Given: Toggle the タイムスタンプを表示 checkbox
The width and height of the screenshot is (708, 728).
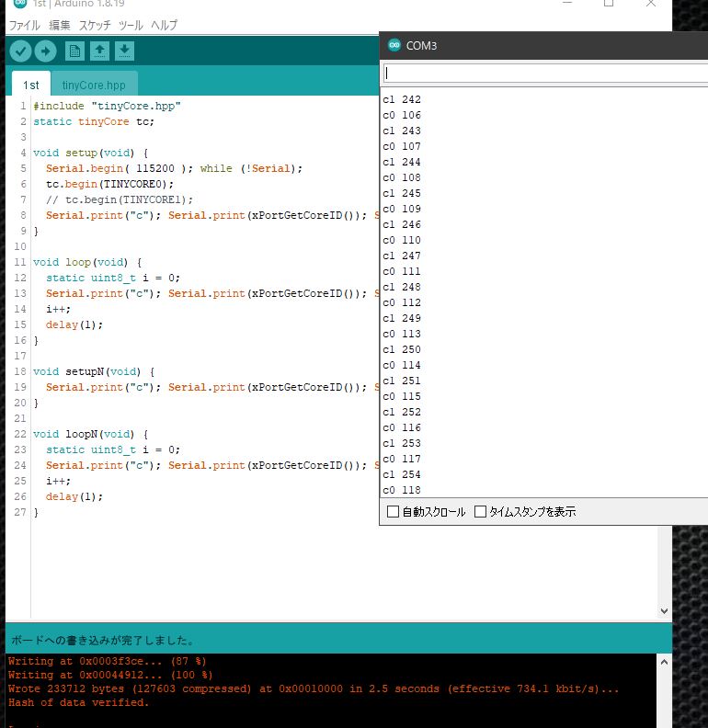Looking at the screenshot, I should 480,512.
